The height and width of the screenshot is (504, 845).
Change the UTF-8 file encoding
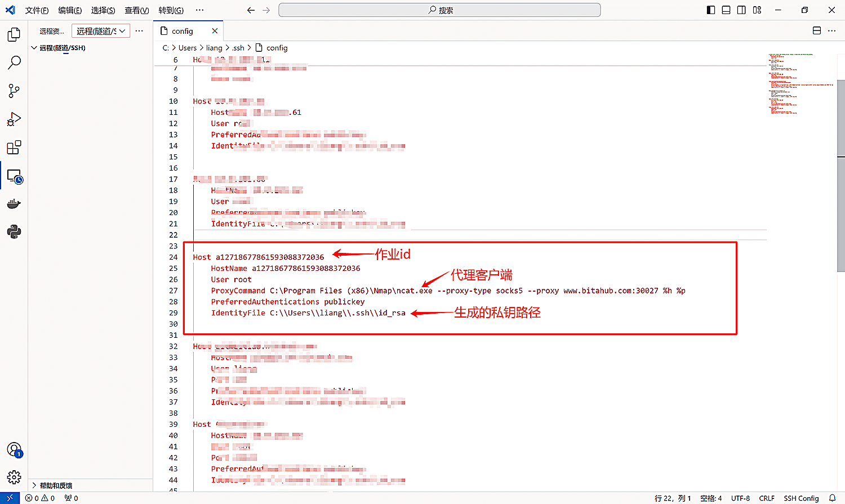coord(740,498)
